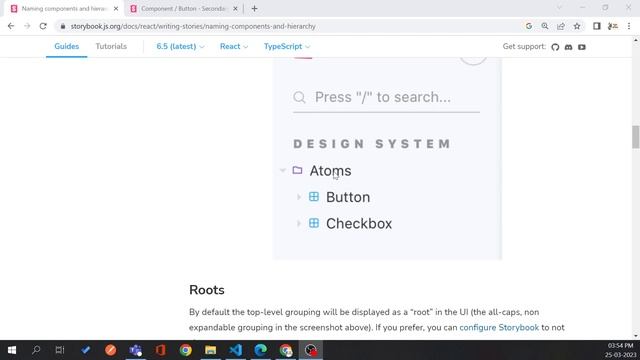Bookmark this page with the star

[x=577, y=26]
